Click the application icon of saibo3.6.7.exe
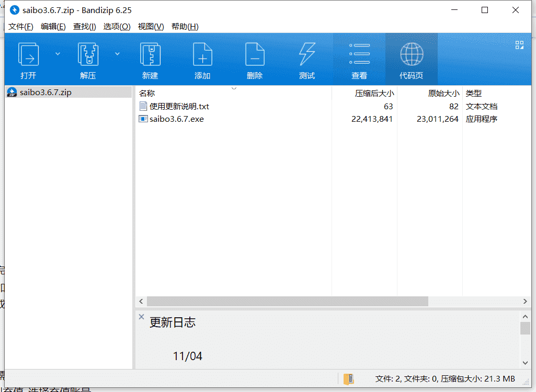536x392 pixels. tap(143, 119)
